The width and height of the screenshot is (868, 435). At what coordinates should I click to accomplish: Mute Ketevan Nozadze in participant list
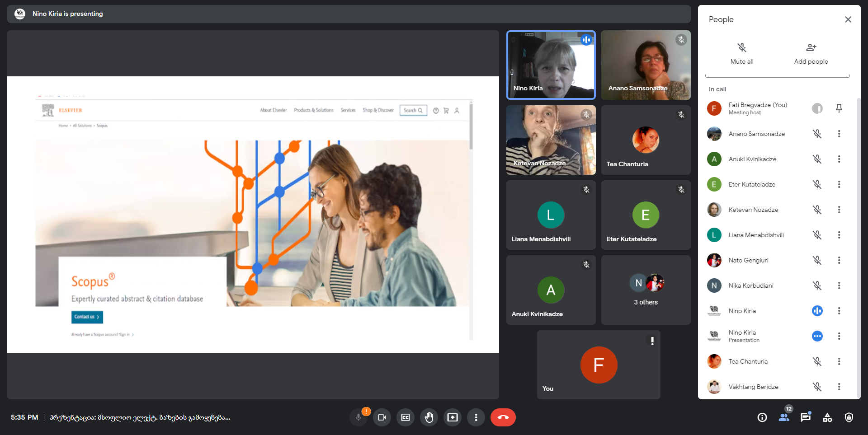tap(817, 210)
